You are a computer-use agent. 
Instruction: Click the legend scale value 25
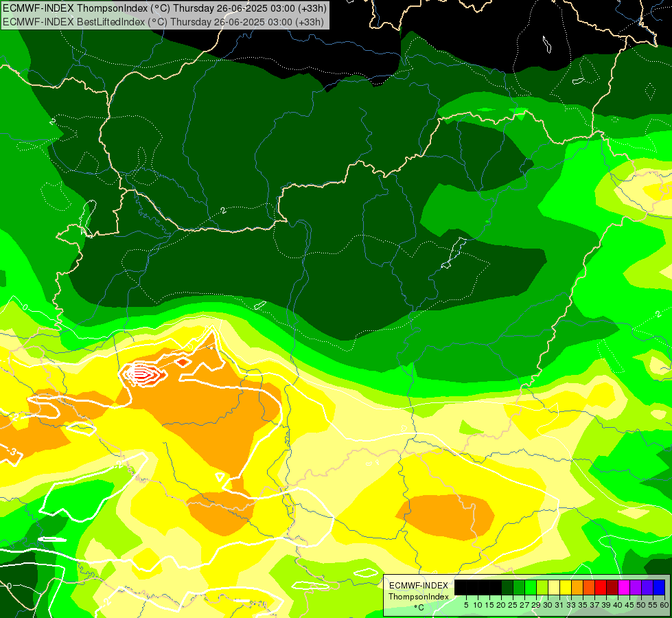(x=513, y=605)
